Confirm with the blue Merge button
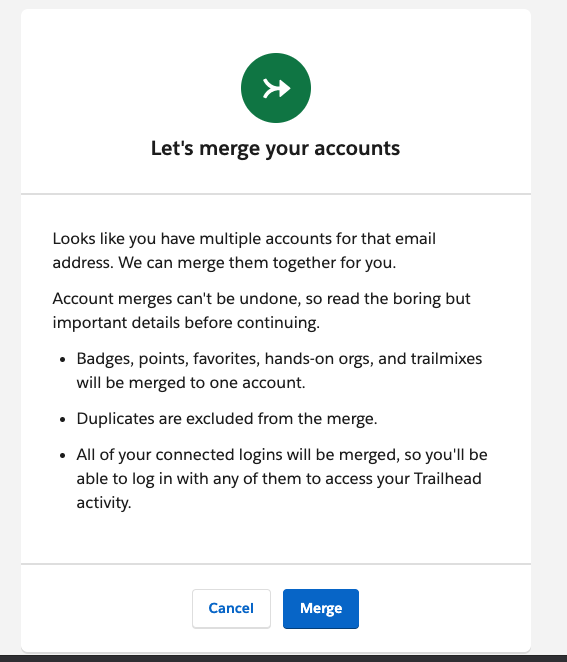Image resolution: width=567 pixels, height=662 pixels. [321, 608]
